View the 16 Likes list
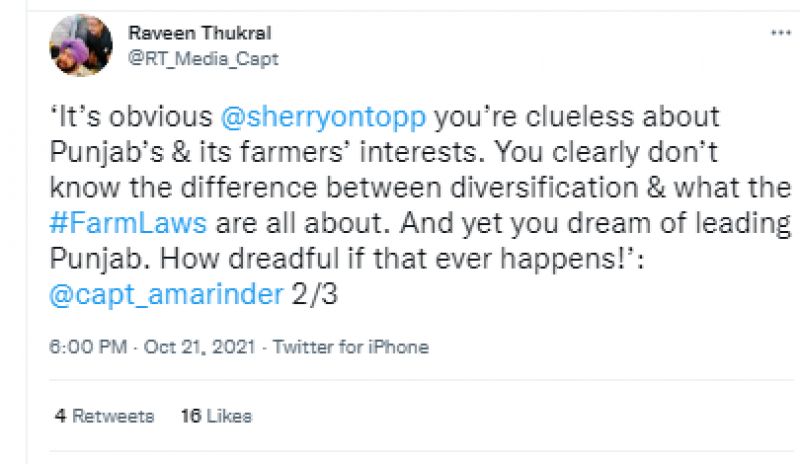The width and height of the screenshot is (800, 464). pos(215,416)
